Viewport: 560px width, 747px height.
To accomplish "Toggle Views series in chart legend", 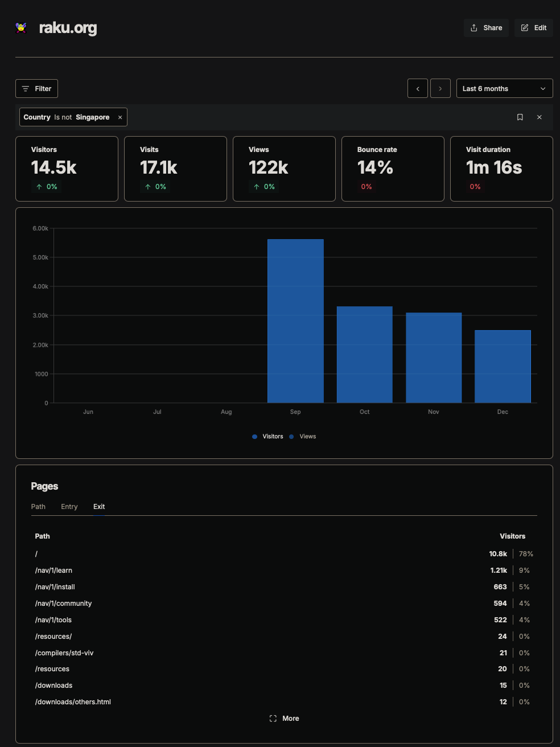I will click(x=303, y=437).
